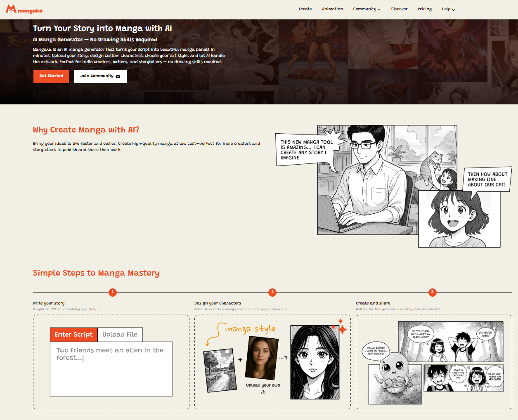Click the step 1 circle marker
518x420 pixels.
click(x=113, y=292)
